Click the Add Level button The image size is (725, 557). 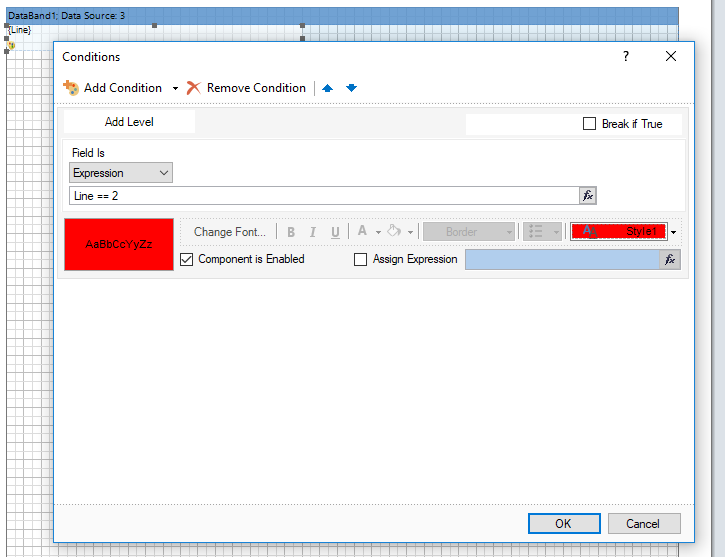pyautogui.click(x=129, y=122)
